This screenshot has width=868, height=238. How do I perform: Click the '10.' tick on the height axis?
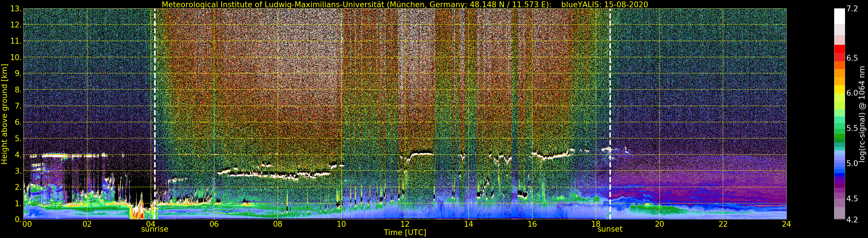tap(16, 57)
